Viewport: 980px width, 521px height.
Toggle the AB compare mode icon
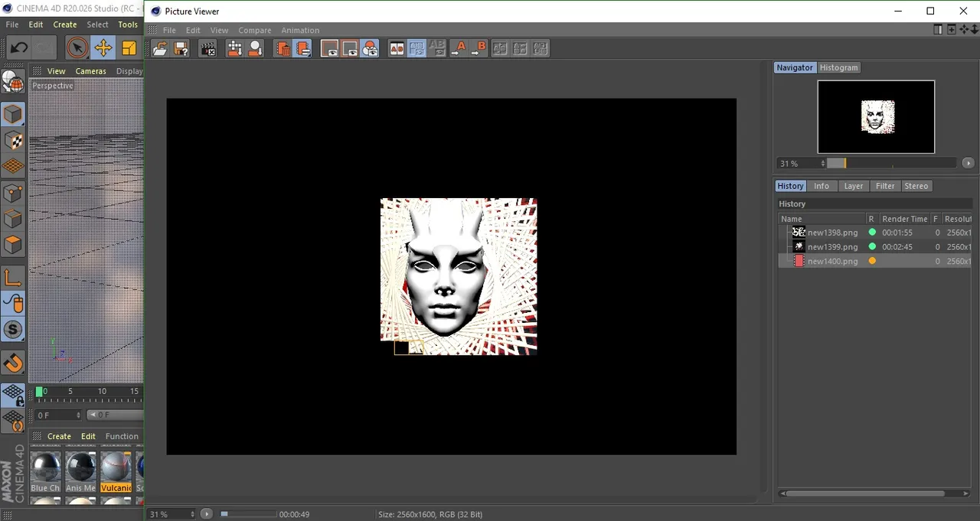point(397,48)
